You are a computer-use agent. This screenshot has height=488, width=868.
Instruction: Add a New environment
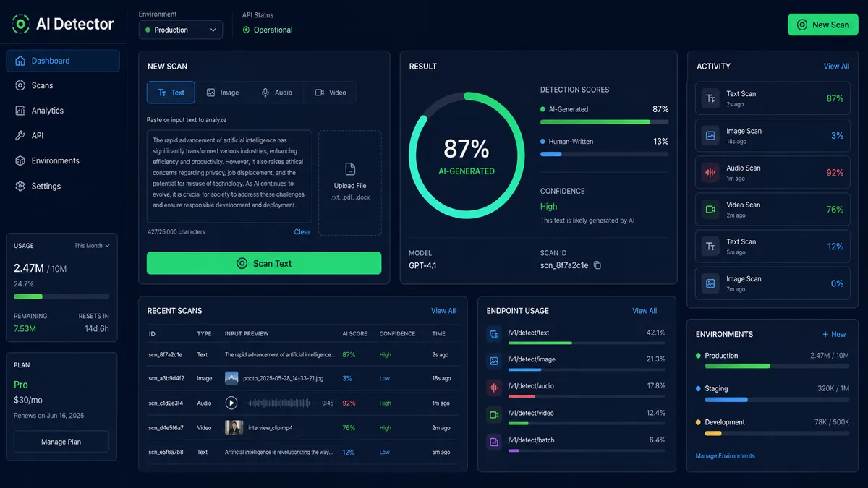click(834, 334)
